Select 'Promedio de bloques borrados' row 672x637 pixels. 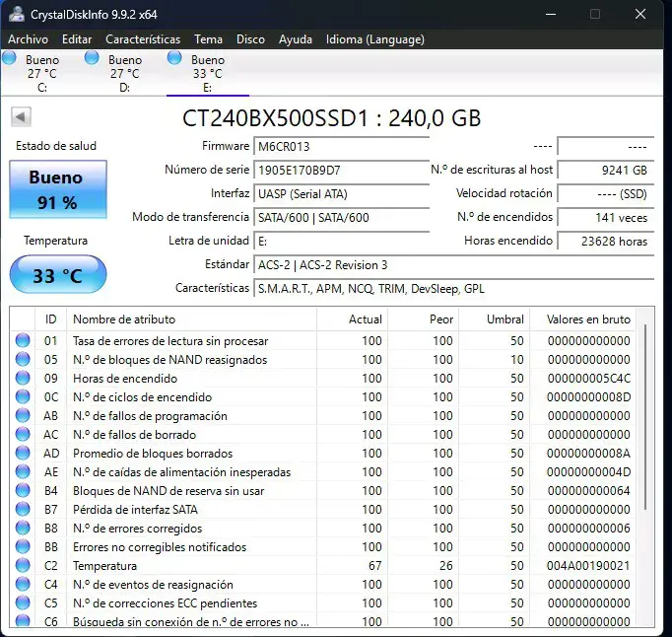coord(323,453)
